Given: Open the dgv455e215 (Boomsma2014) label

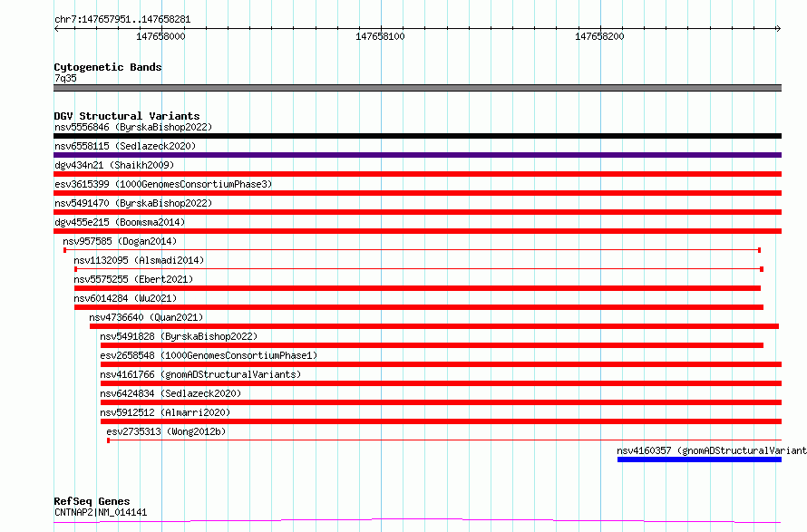Looking at the screenshot, I should click(x=120, y=222).
